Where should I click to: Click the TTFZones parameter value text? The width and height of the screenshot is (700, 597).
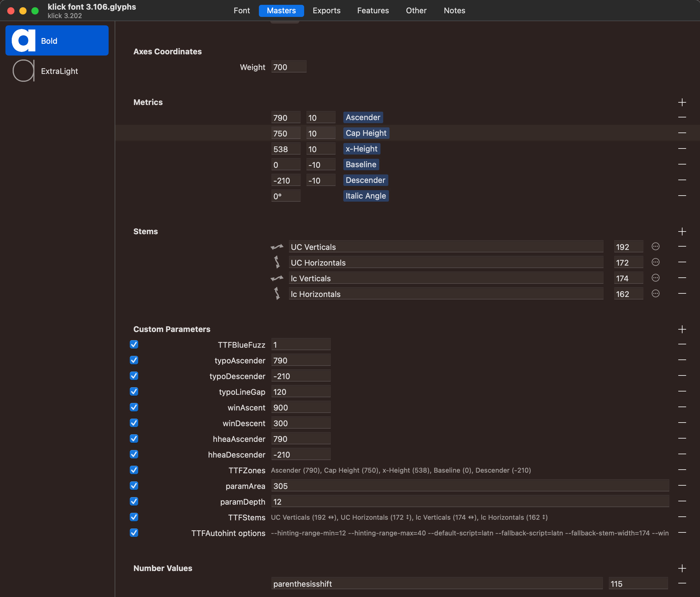(x=401, y=470)
